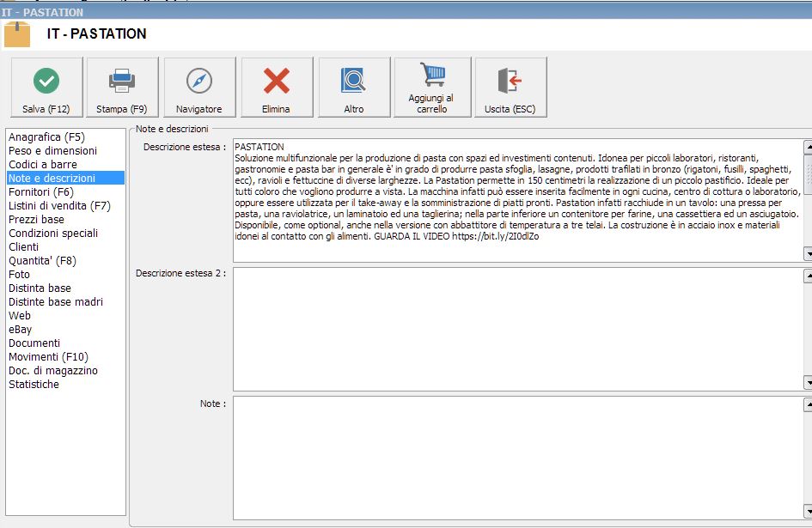This screenshot has width=812, height=528.
Task: Open the Statistiche section
Action: click(34, 384)
